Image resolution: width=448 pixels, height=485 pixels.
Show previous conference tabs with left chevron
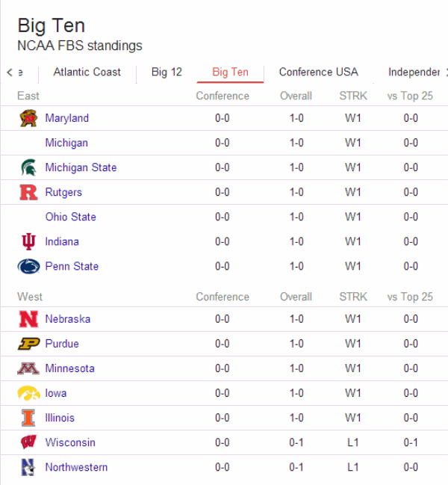coord(10,72)
